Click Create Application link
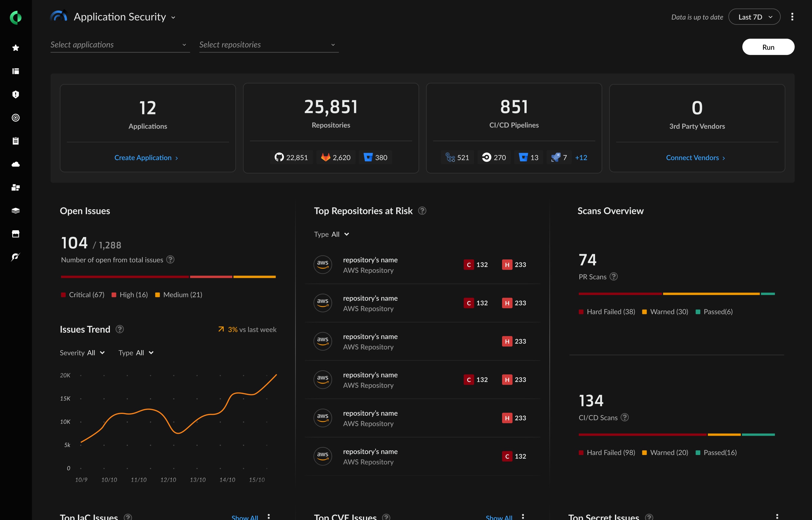 click(147, 157)
